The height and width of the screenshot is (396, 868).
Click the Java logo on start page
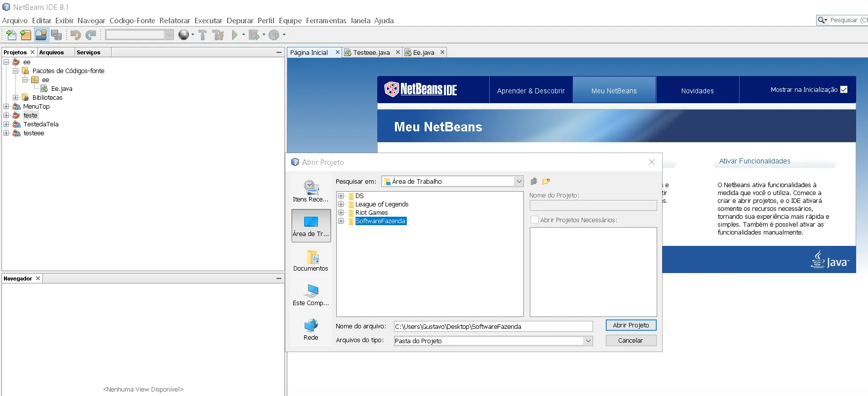tap(829, 259)
